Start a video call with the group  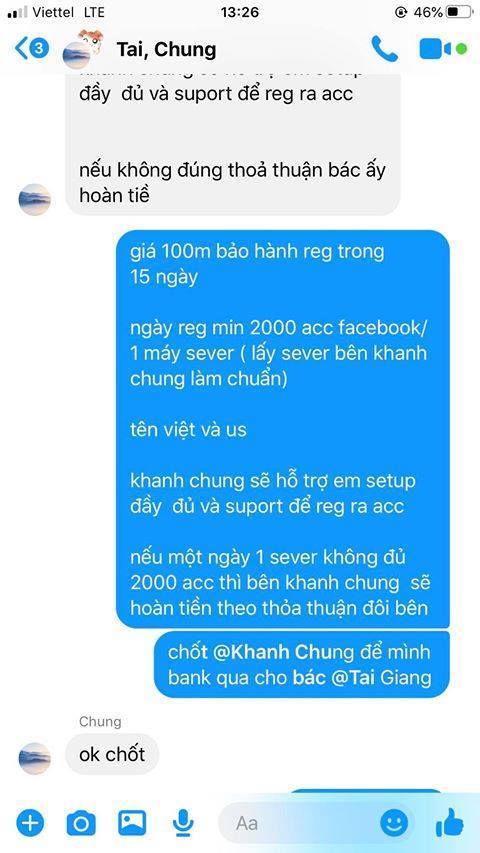tap(435, 49)
